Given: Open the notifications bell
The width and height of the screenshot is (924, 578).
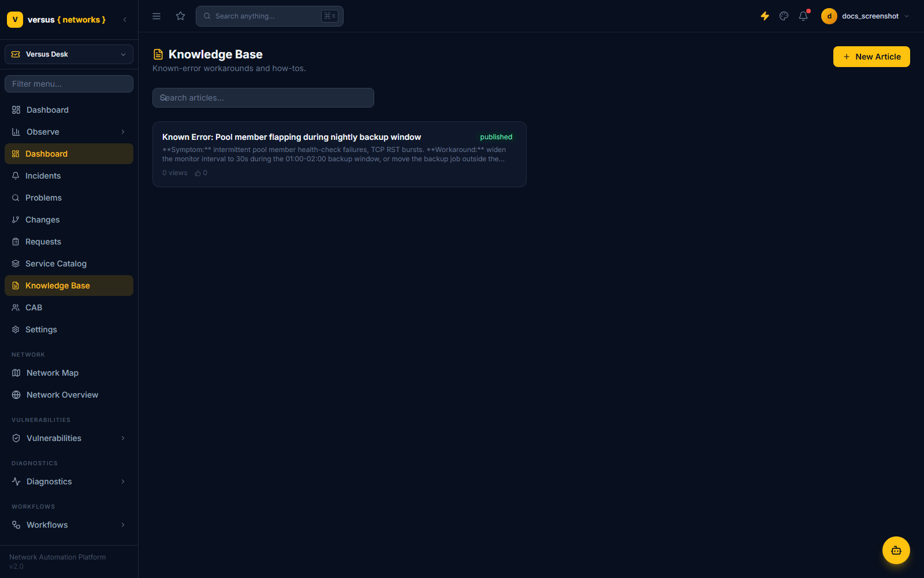Looking at the screenshot, I should 803,16.
